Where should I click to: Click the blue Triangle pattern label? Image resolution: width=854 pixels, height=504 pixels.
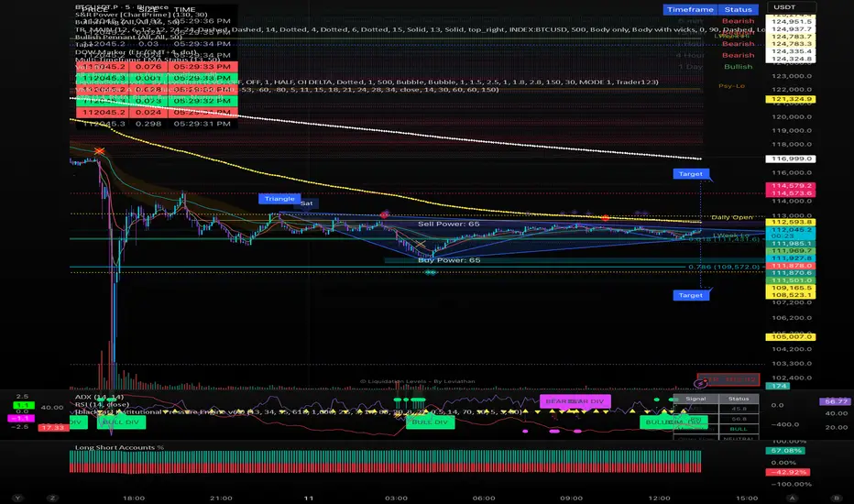[x=279, y=199]
